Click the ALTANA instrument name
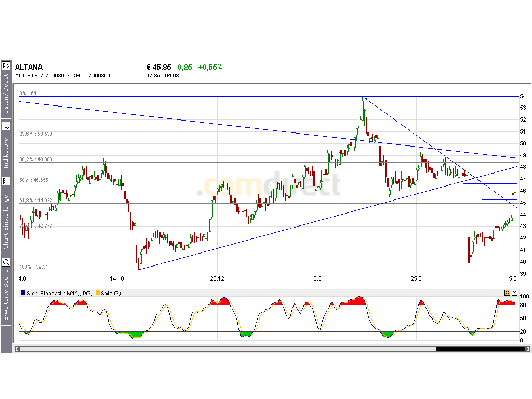 click(x=29, y=67)
